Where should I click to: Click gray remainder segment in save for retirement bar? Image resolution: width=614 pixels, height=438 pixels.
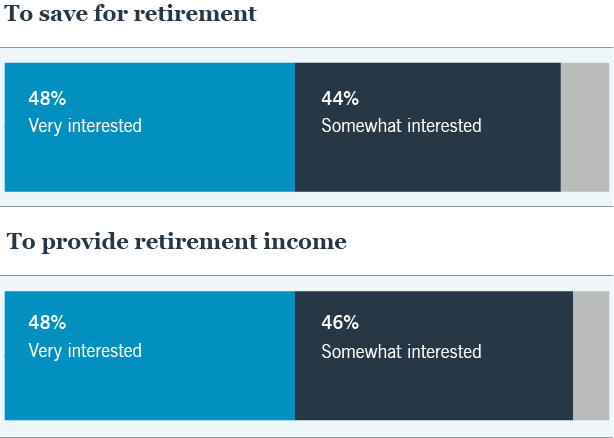point(584,127)
